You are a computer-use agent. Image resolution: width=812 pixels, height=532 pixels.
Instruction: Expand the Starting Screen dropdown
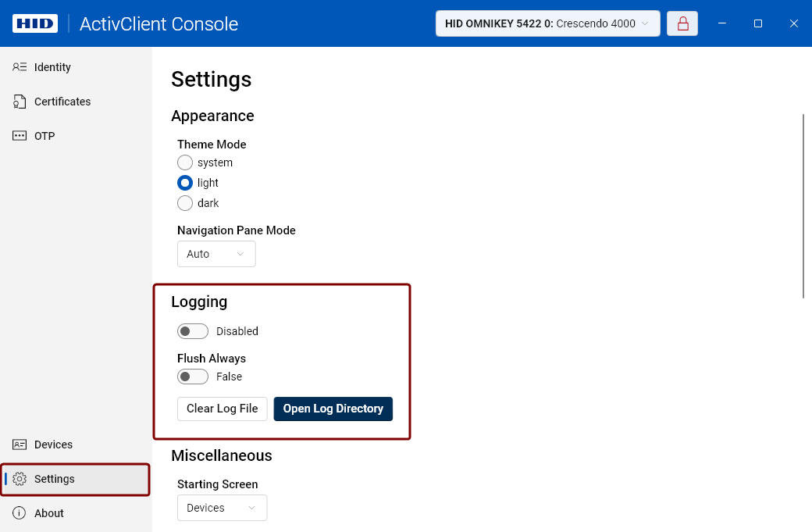pos(222,508)
